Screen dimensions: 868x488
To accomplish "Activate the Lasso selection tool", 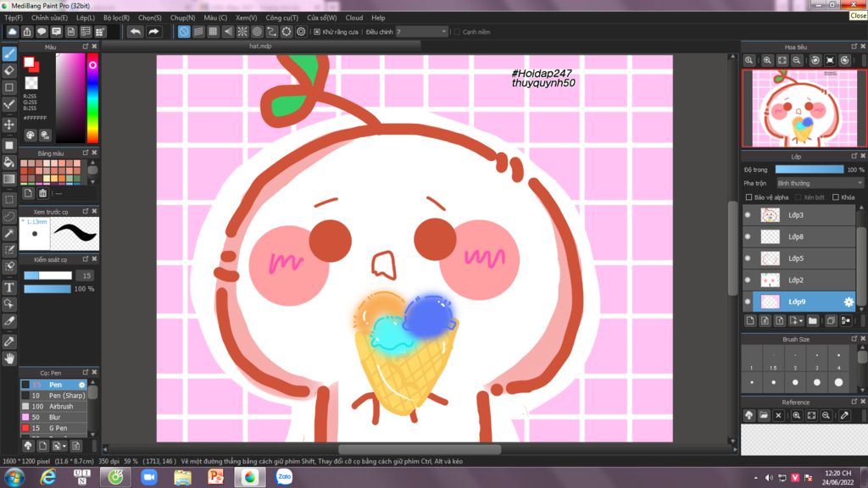I will pos(8,216).
